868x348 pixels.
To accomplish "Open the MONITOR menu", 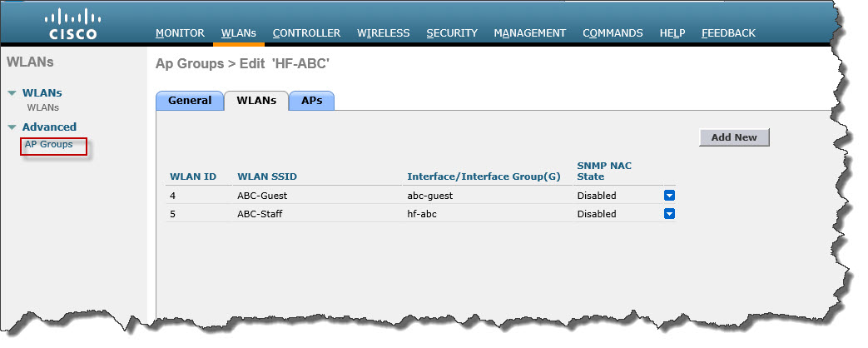I will (x=180, y=33).
